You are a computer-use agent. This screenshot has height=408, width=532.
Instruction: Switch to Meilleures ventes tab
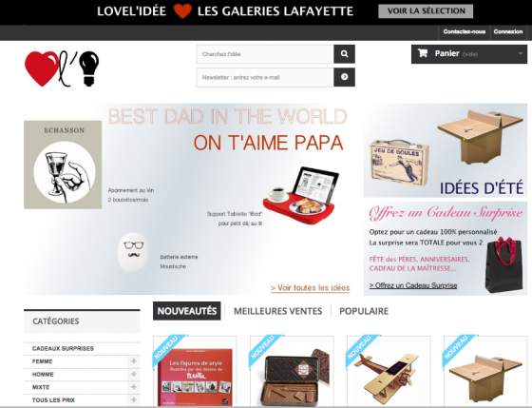(277, 311)
